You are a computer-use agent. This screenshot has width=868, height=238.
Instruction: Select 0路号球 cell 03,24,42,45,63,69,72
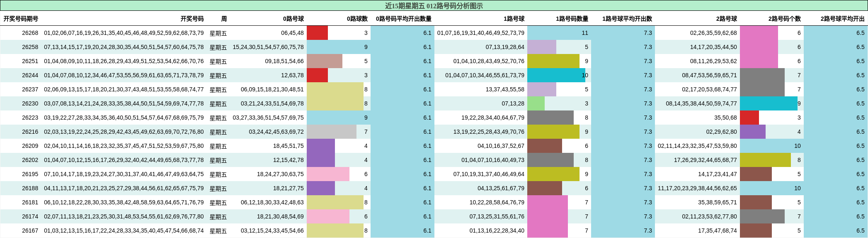(276, 132)
